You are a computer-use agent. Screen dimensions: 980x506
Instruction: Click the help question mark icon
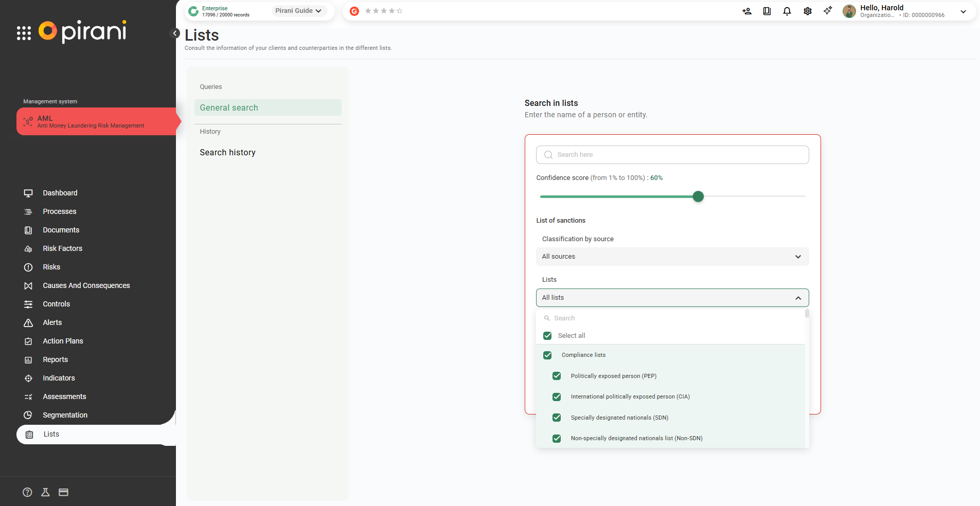pos(27,492)
